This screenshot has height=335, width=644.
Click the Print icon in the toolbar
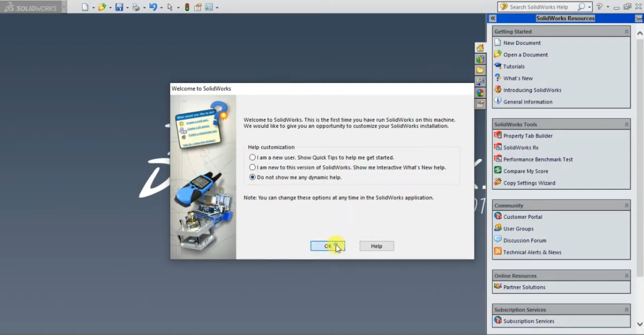[x=136, y=7]
